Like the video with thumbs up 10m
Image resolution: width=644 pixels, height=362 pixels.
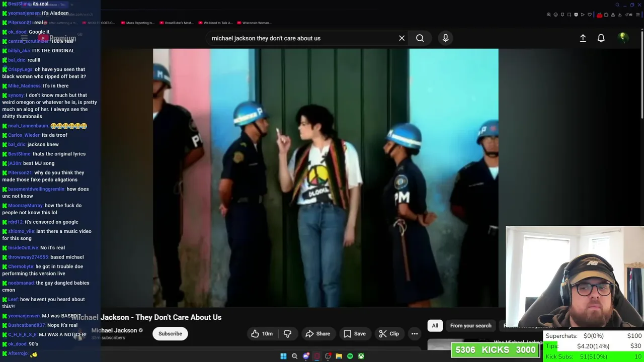coord(262,334)
